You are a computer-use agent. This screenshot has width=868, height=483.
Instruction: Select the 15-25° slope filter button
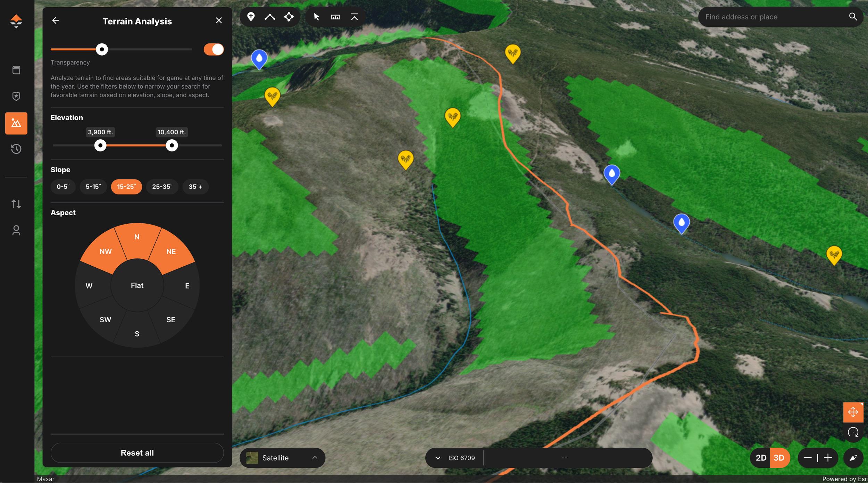tap(127, 186)
